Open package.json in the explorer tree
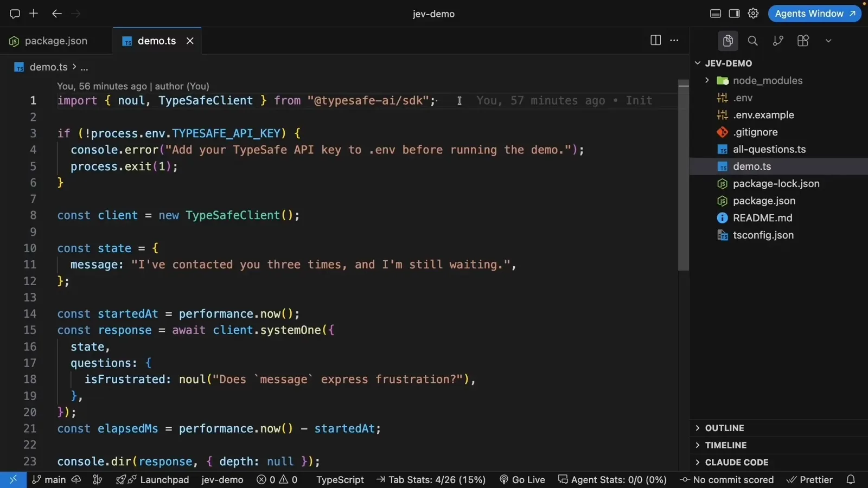The image size is (868, 488). tap(778, 201)
